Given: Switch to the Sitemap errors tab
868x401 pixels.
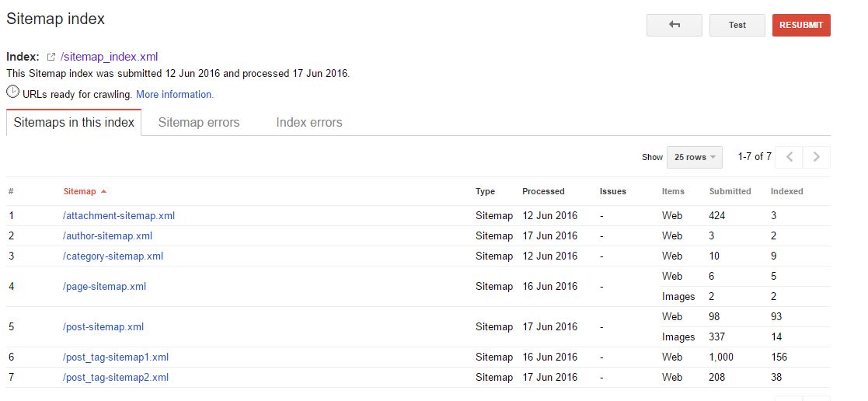Looking at the screenshot, I should (199, 123).
